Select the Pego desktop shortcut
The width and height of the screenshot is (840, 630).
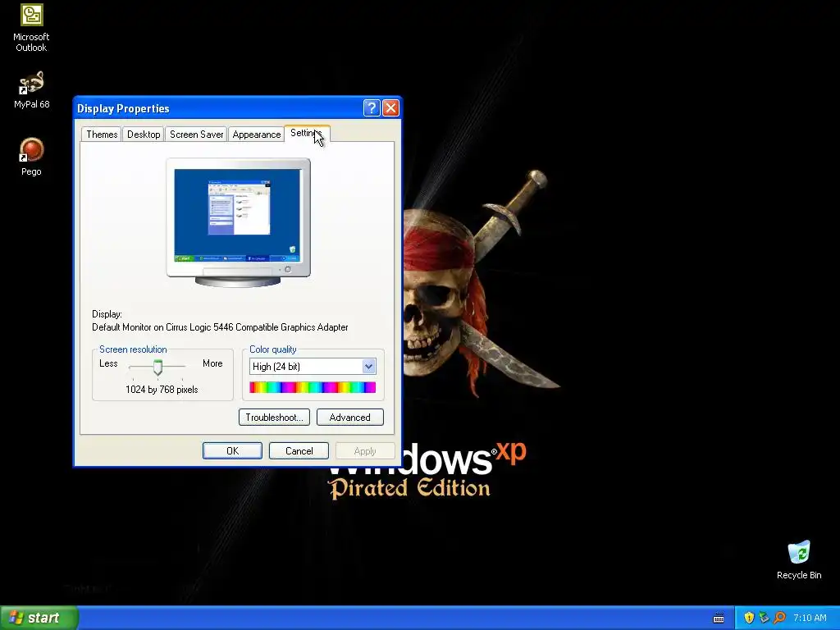(31, 157)
